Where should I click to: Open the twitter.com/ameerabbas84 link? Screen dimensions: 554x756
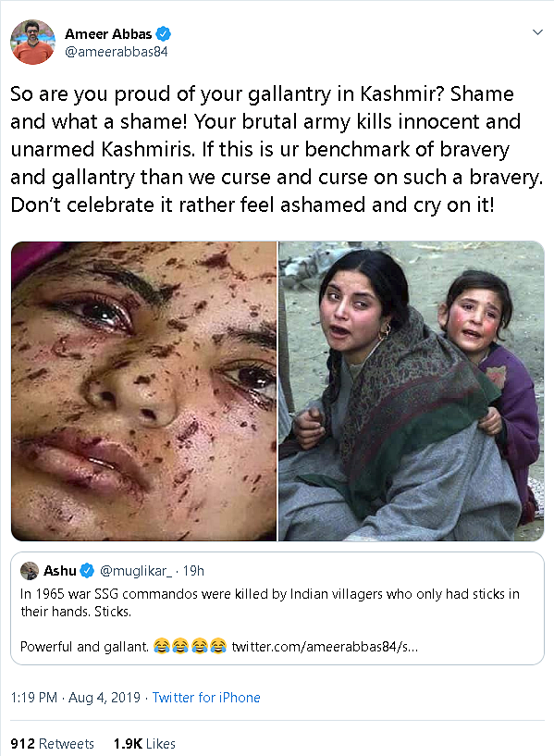coord(325,646)
